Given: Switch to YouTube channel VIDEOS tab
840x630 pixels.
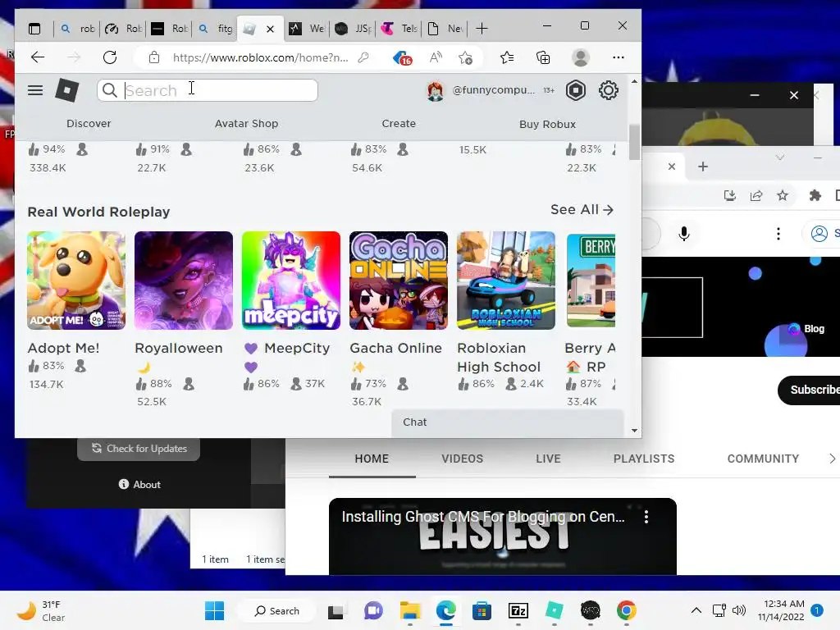Looking at the screenshot, I should point(463,459).
